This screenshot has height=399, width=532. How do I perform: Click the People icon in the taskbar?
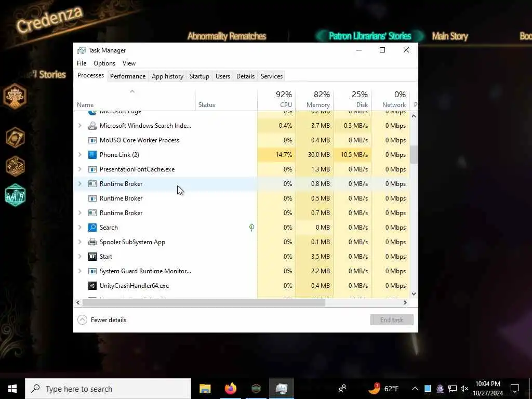point(342,389)
